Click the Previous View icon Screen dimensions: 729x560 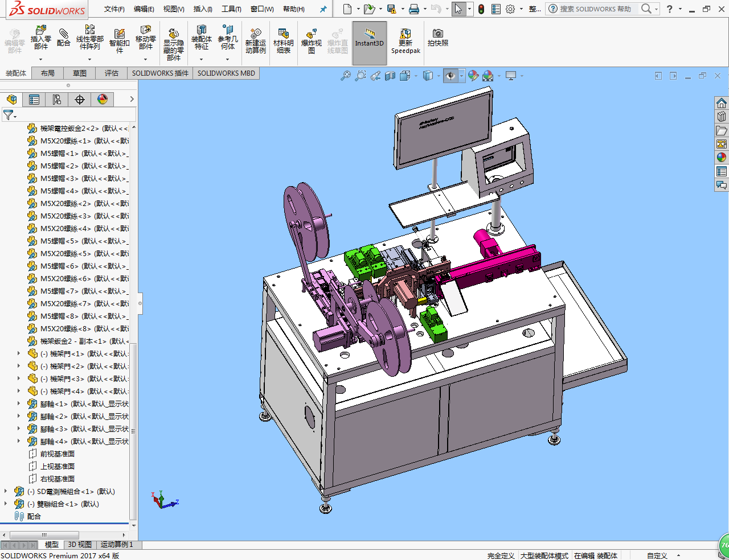(375, 76)
